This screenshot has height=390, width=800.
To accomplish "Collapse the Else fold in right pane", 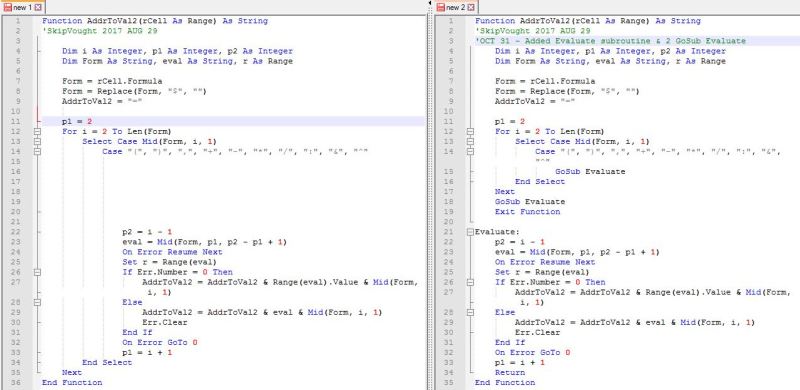I will coord(470,312).
